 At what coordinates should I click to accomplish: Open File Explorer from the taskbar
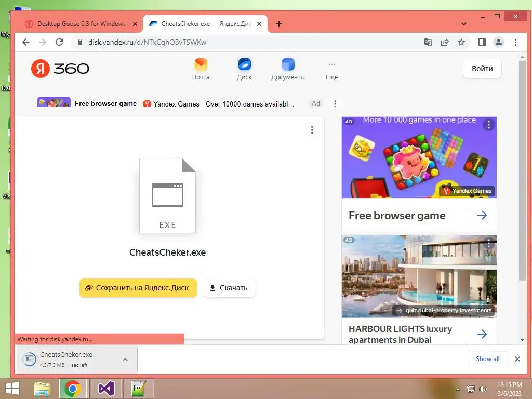point(42,389)
